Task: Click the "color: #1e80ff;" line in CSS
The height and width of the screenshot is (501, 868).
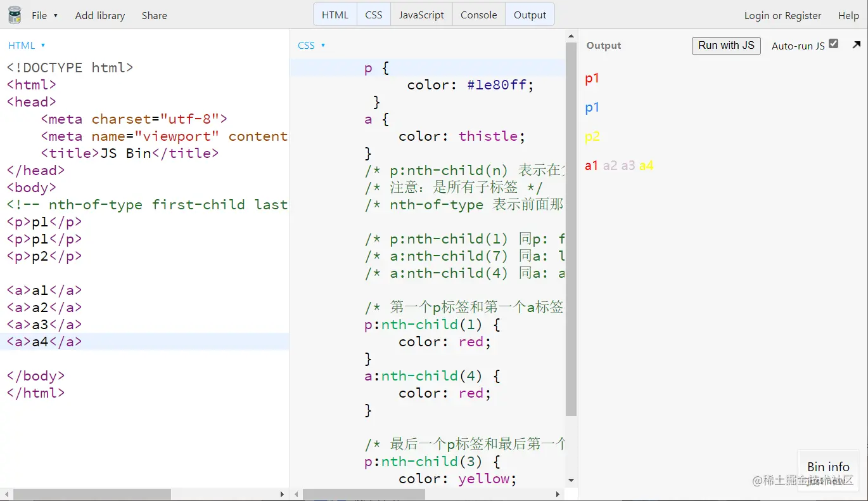Action: 471,85
